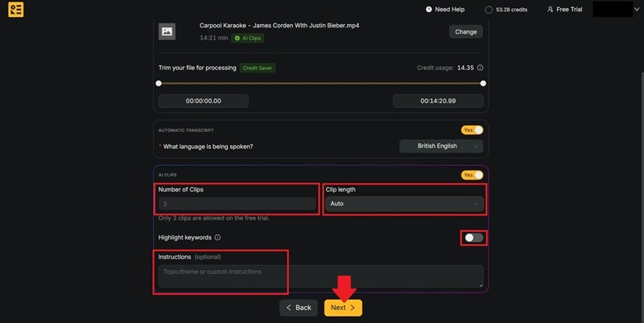This screenshot has height=323, width=644.
Task: Click the Number of Clips field
Action: point(237,204)
